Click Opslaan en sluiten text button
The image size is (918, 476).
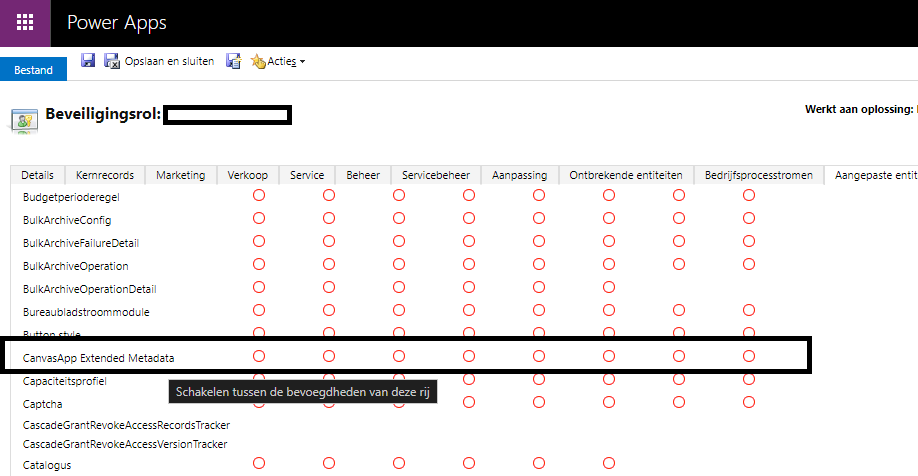coord(169,62)
